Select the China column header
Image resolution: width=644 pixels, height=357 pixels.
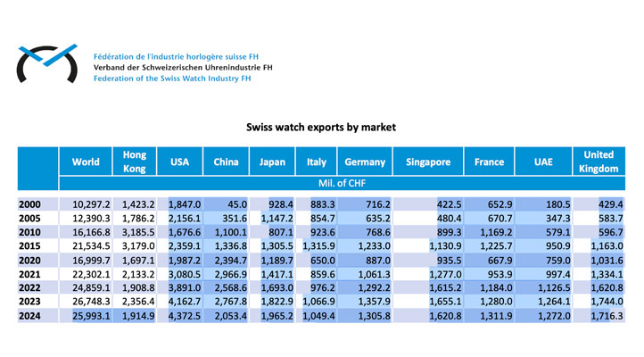pos(226,162)
